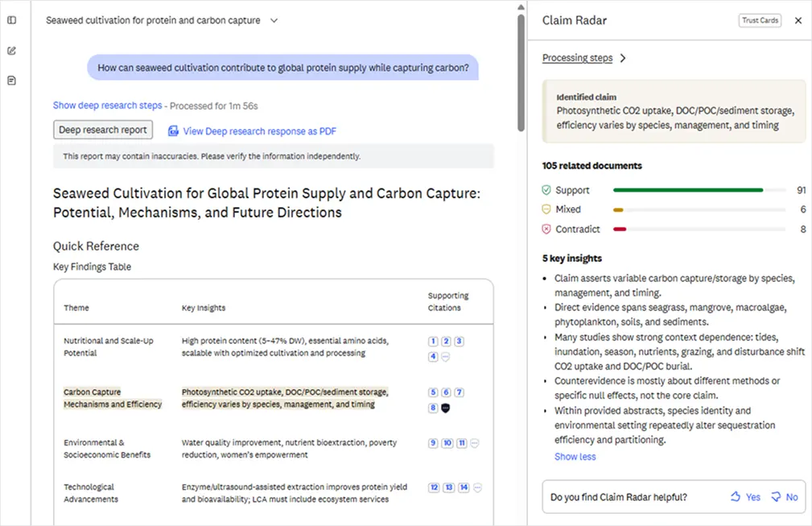
Task: Show more citations for Nutritional row
Action: tap(445, 357)
